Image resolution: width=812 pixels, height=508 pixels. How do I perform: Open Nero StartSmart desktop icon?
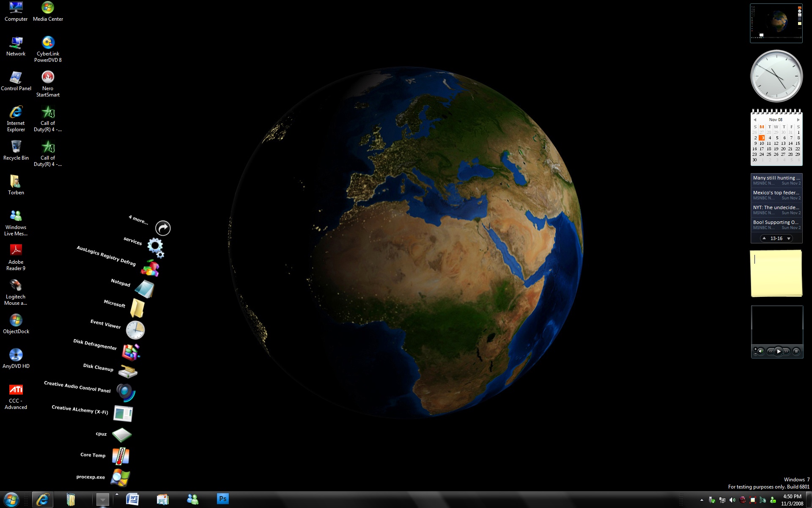click(48, 84)
